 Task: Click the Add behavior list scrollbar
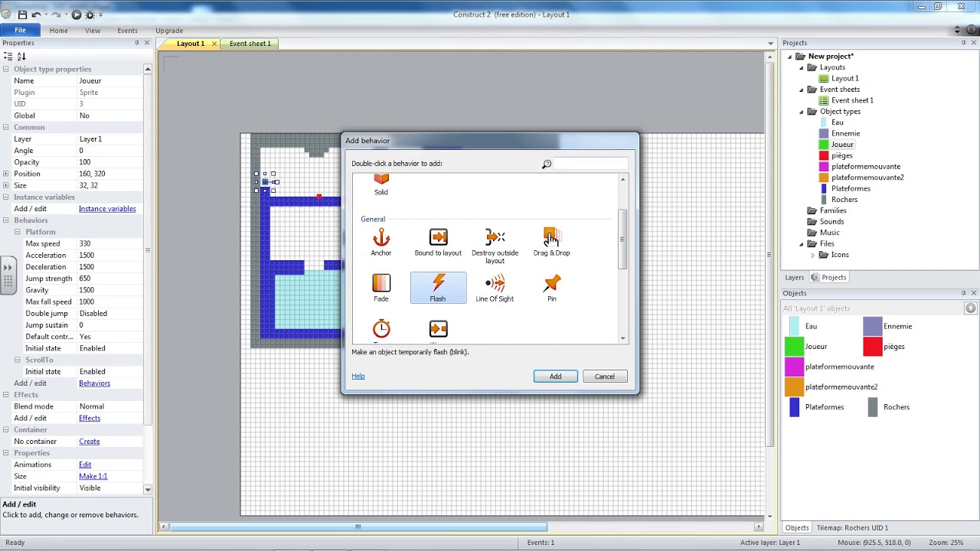pos(622,239)
